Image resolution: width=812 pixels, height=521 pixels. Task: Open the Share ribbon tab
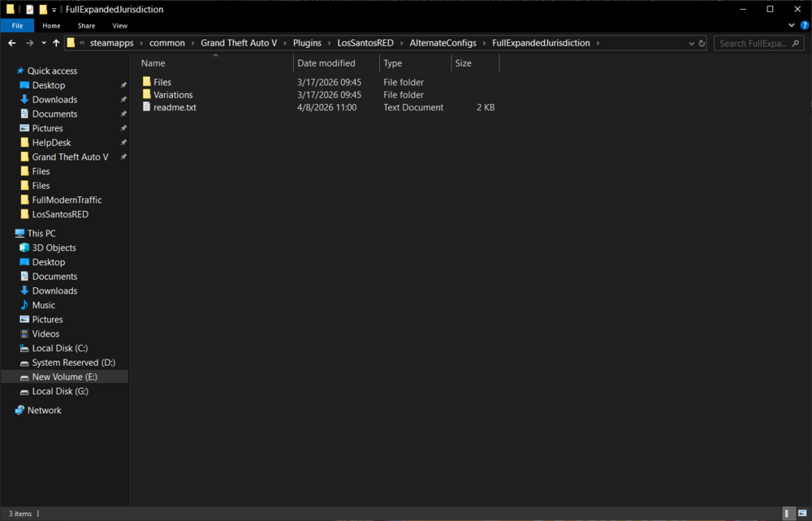click(x=86, y=25)
